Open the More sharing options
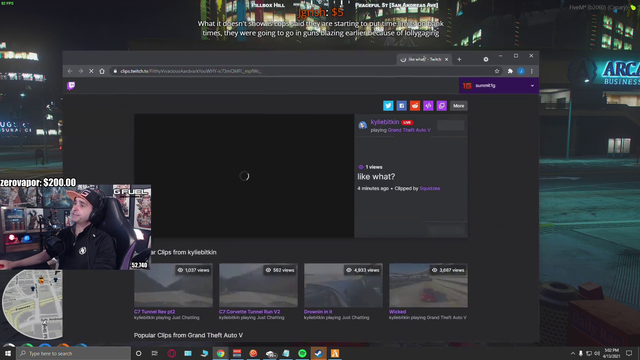Viewport: 640px width, 360px height. coord(458,106)
